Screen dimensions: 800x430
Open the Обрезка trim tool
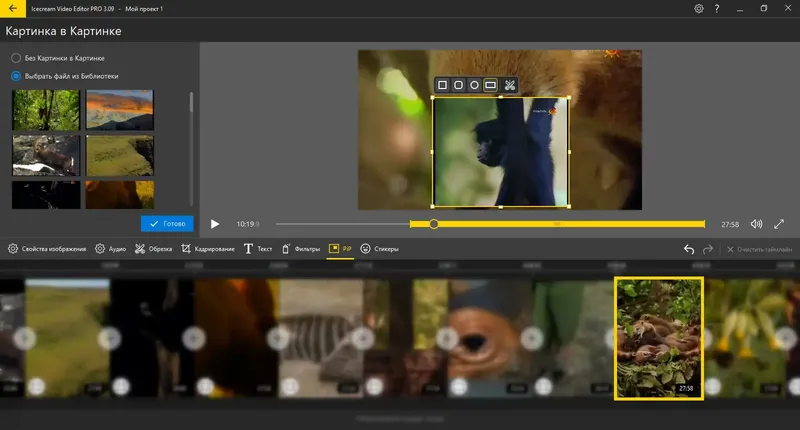pyautogui.click(x=153, y=249)
